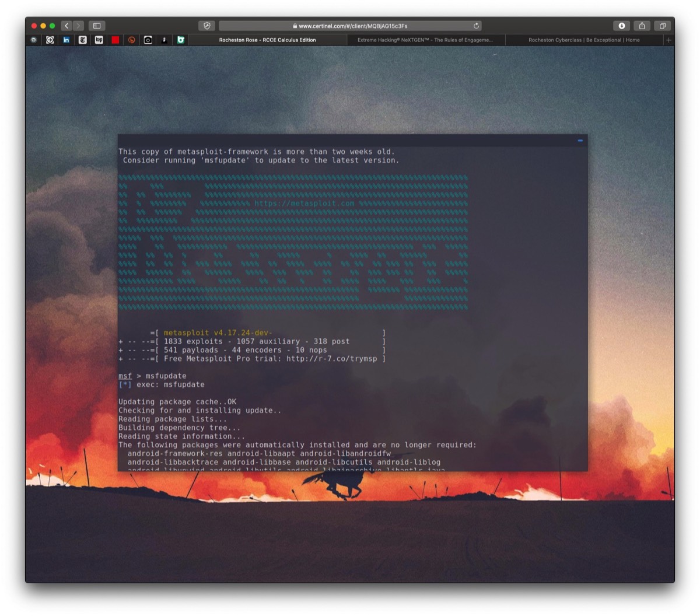Viewport: 700px width, 616px height.
Task: Click 'The following packages were automatically installed' line
Action: tap(297, 445)
